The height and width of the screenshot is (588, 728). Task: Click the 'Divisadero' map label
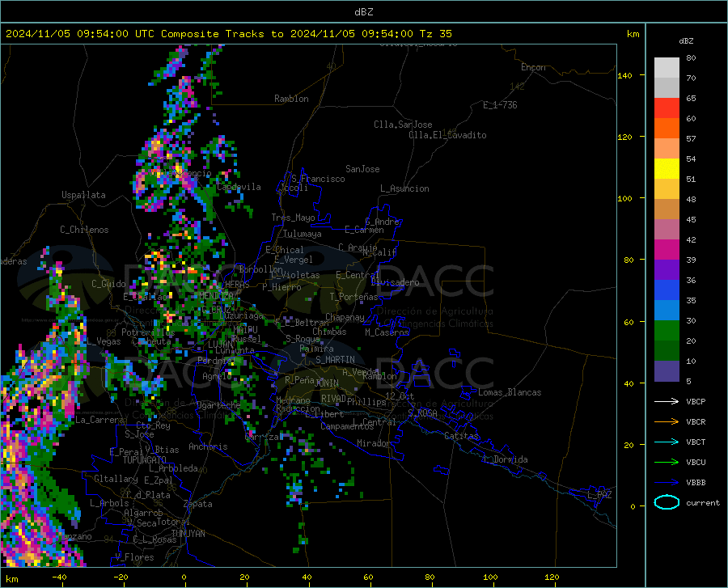click(395, 282)
